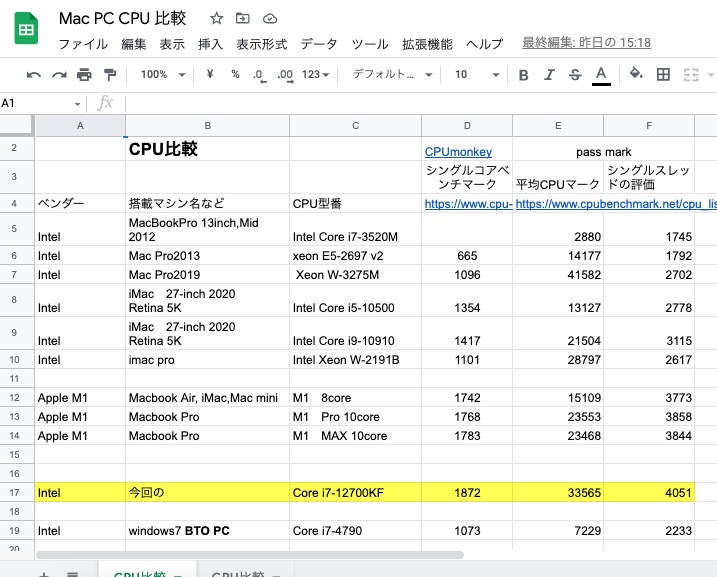Undo the last action
The height and width of the screenshot is (577, 717).
[33, 75]
